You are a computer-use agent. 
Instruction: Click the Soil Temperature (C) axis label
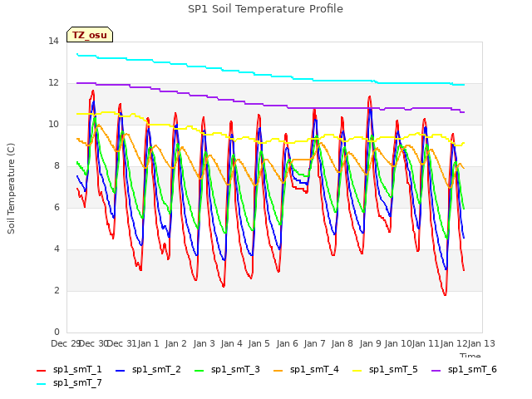click(11, 189)
